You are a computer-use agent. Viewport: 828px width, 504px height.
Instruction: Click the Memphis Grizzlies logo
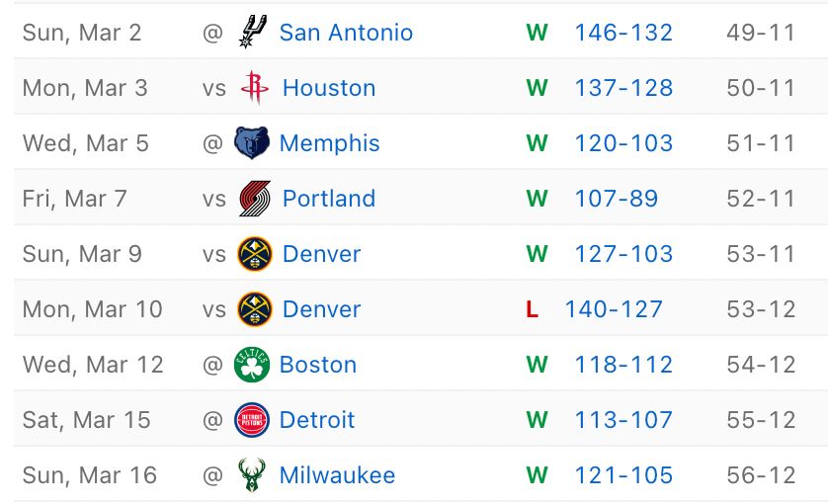[251, 143]
